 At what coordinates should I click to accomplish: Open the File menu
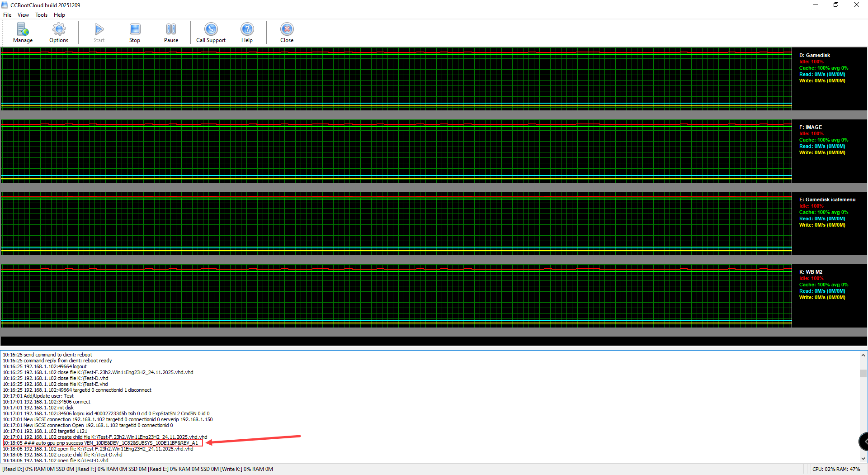click(x=7, y=14)
